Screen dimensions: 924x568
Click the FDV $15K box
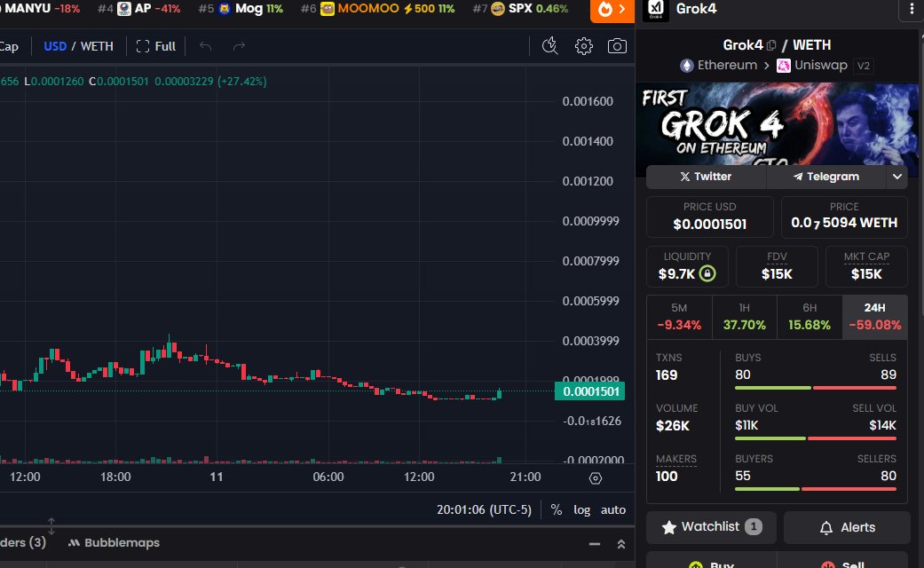pyautogui.click(x=777, y=266)
